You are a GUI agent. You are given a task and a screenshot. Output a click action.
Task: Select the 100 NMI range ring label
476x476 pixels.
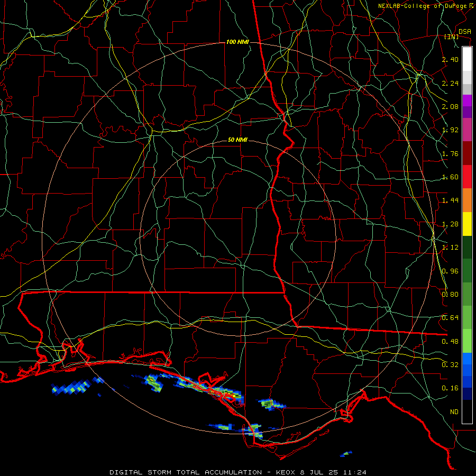(x=237, y=42)
